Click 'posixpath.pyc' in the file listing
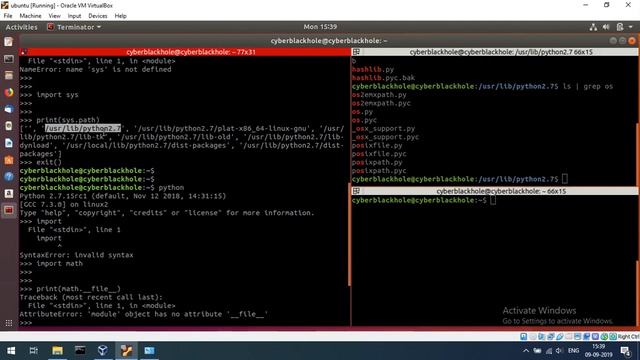 coord(379,171)
